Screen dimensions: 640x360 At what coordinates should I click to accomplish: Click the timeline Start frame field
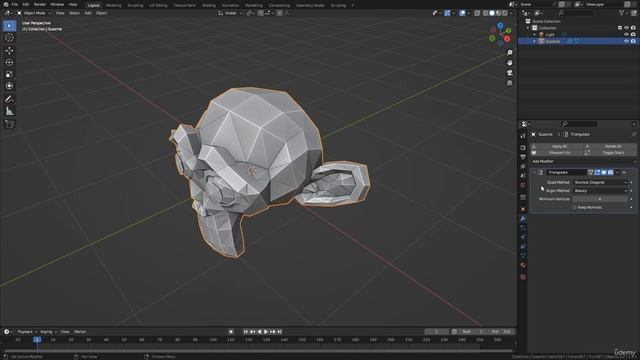tap(473, 332)
